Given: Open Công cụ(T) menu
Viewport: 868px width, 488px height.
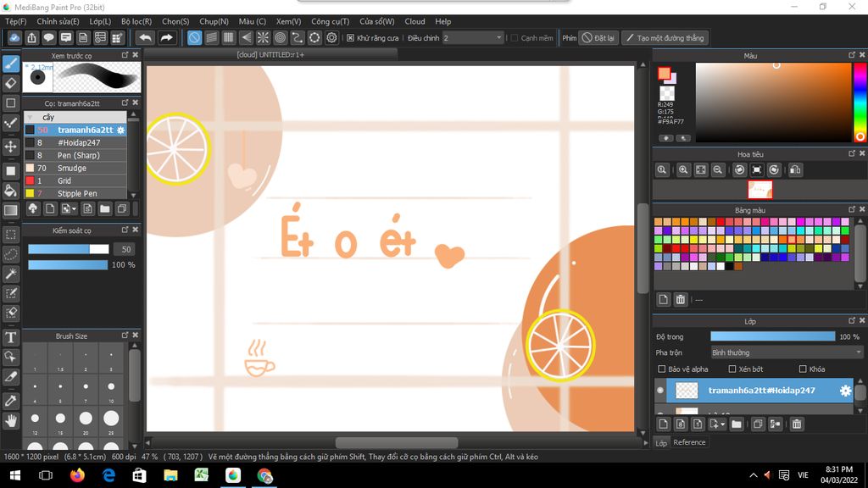Looking at the screenshot, I should click(x=330, y=21).
